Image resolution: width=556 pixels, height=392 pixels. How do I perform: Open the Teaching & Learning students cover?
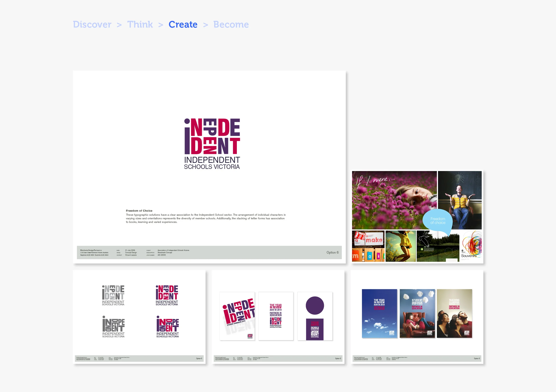pos(454,313)
